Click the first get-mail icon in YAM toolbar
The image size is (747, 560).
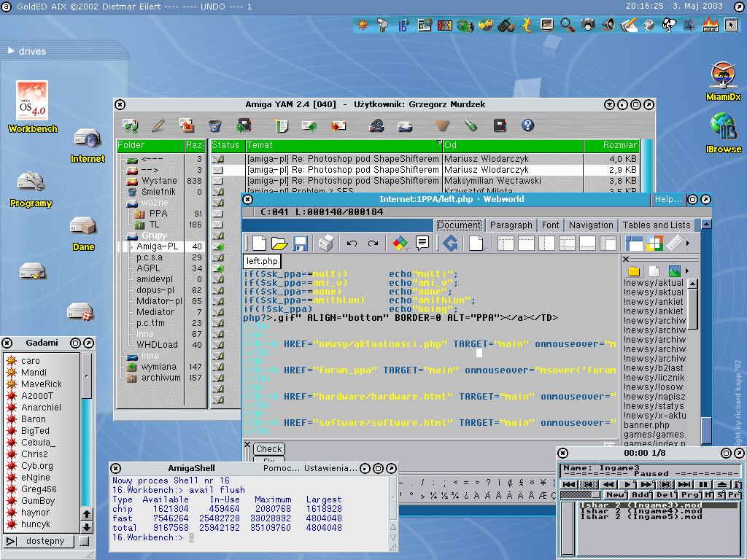[130, 125]
